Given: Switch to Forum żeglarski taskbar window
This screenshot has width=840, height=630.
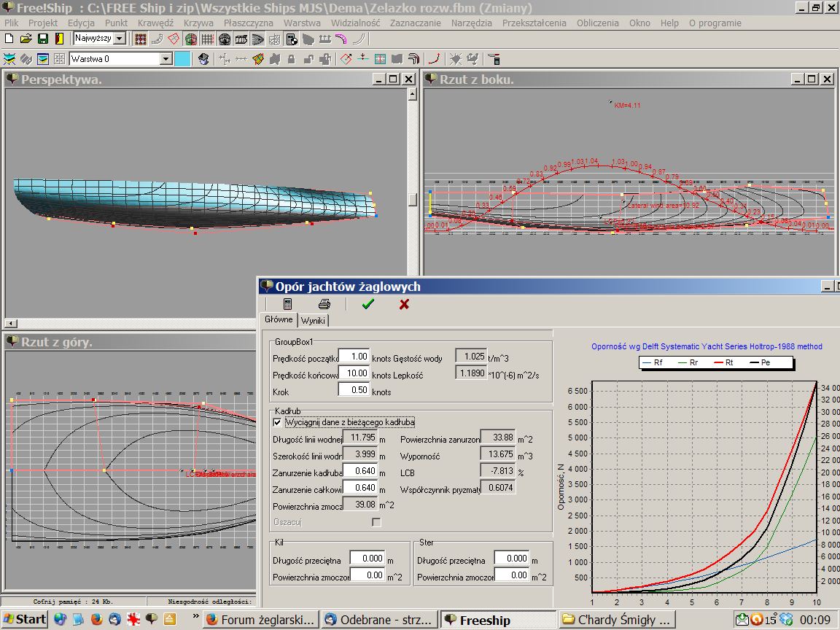Looking at the screenshot, I should point(261,620).
